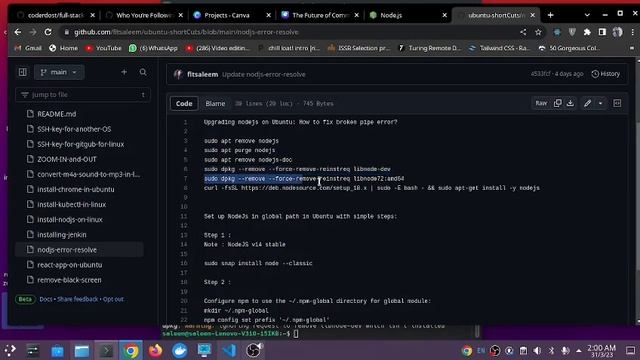
Task: Launch Google Chrome from taskbar
Action: click(x=131, y=351)
